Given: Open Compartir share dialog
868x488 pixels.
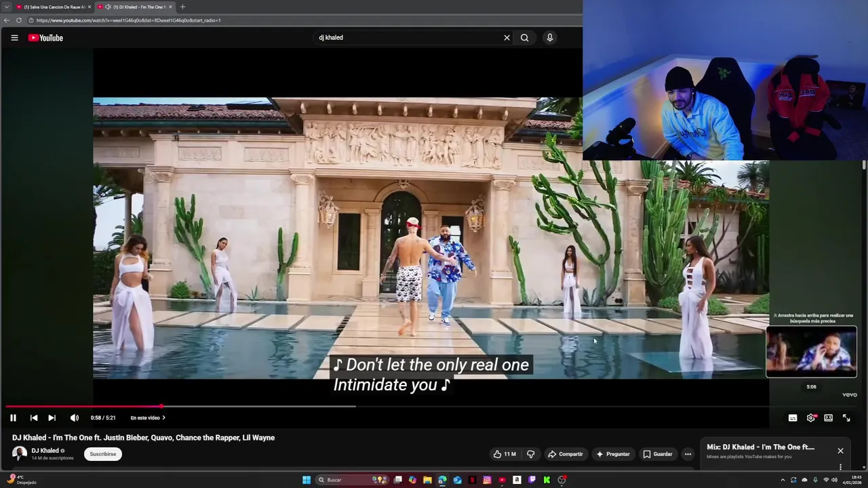Looking at the screenshot, I should [x=566, y=454].
